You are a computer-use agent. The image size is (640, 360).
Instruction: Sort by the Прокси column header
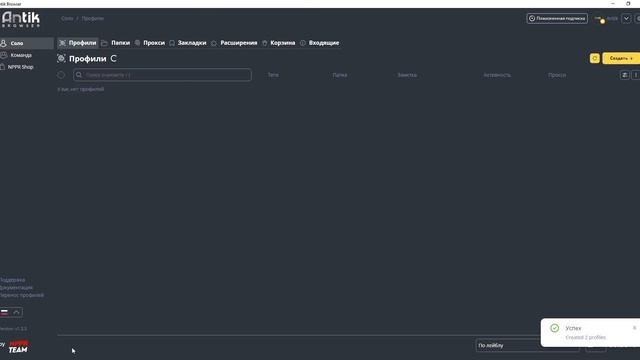[x=557, y=75]
